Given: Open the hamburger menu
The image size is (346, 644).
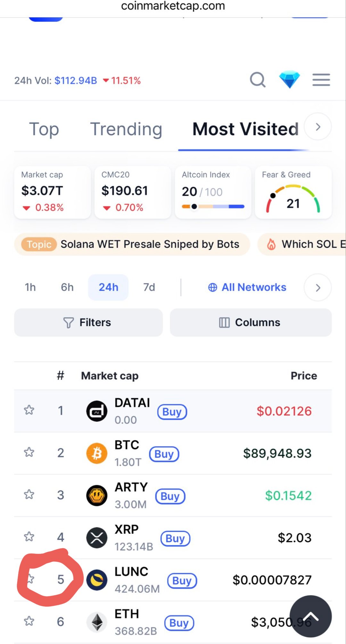Looking at the screenshot, I should pos(321,80).
